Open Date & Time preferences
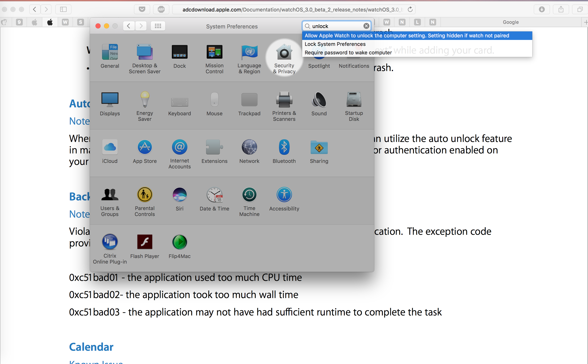Viewport: 588px width, 364px height. coord(214,199)
